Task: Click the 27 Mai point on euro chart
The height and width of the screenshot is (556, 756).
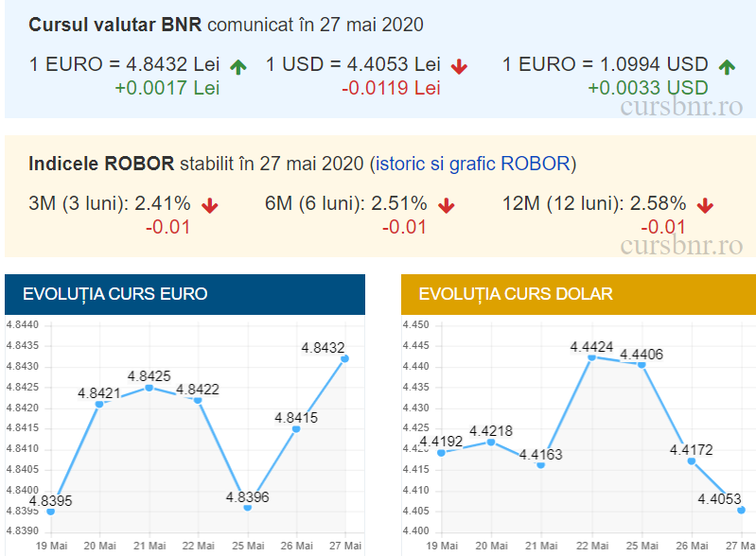Action: (344, 358)
